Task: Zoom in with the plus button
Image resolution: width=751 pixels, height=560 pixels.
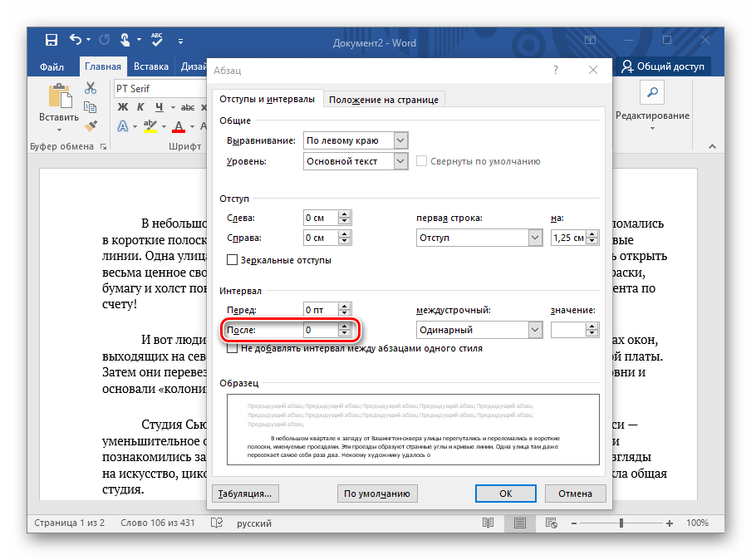Action: [x=670, y=523]
